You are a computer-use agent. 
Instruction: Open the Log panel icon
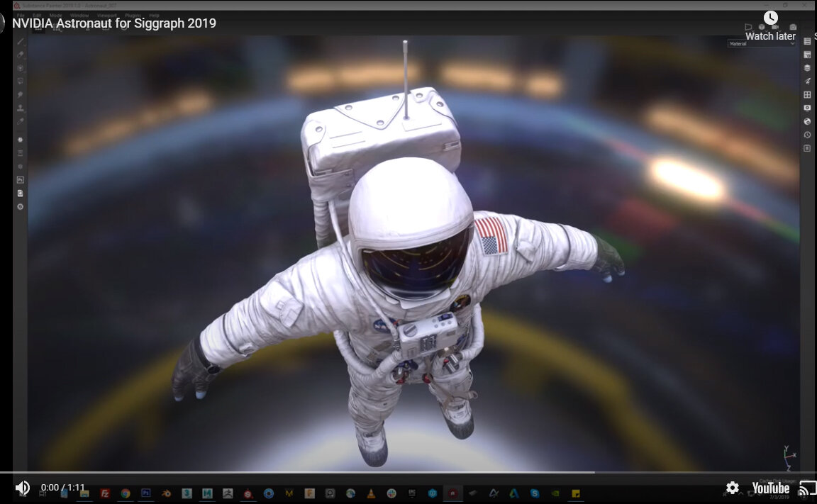tap(807, 148)
